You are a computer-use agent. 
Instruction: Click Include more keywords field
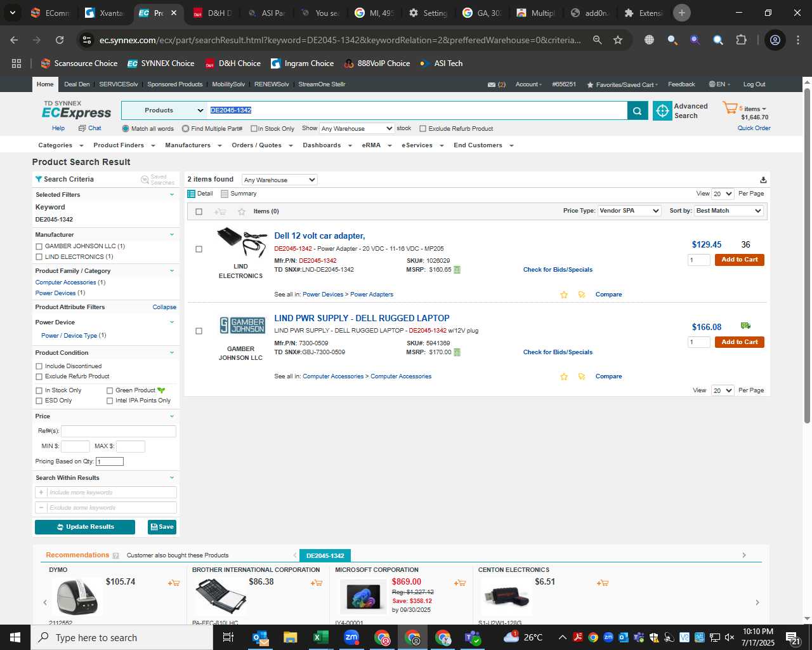(x=111, y=493)
